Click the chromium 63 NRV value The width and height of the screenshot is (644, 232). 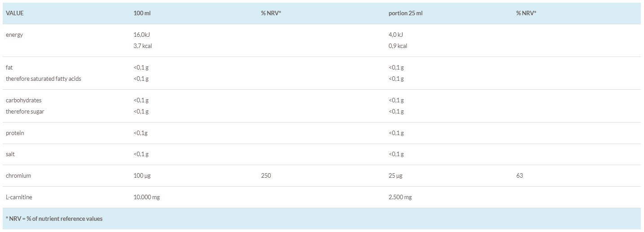[x=520, y=176]
